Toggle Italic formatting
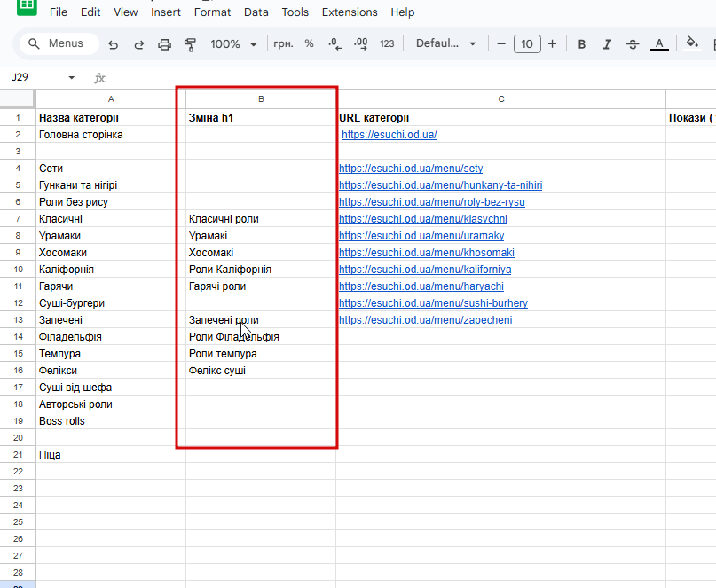716x588 pixels. pos(607,44)
